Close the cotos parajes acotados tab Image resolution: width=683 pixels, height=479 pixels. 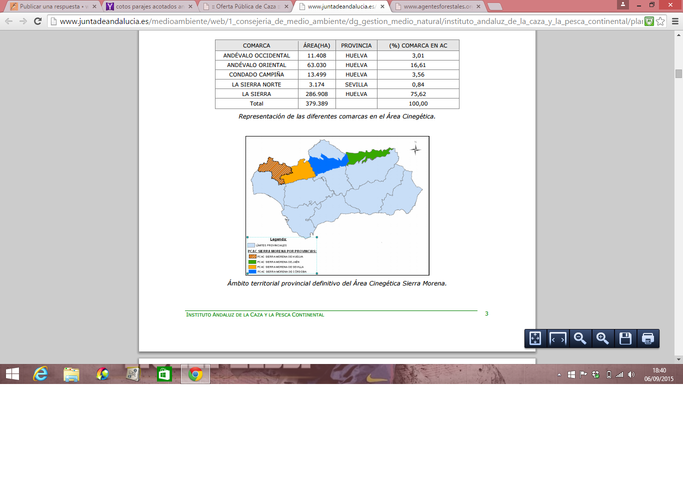190,7
